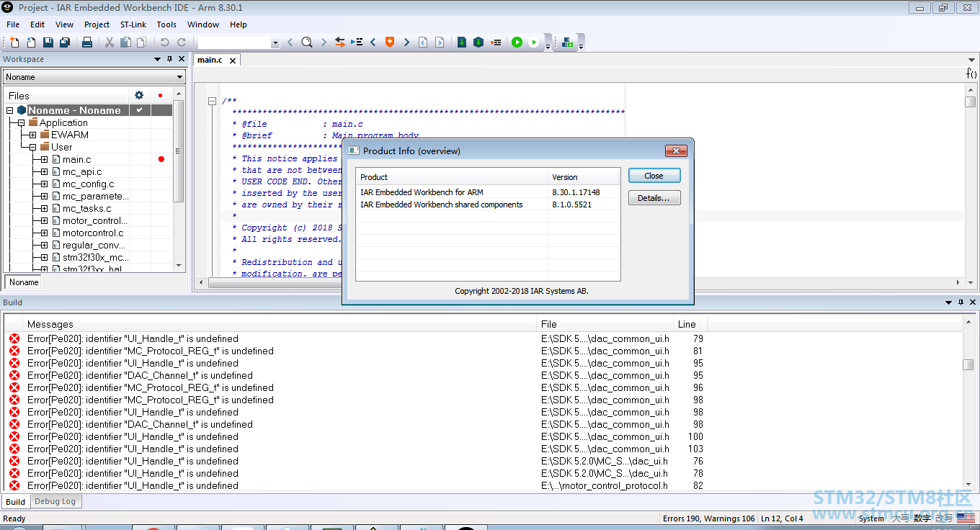Click the Go to Definition list icon
The width and height of the screenshot is (980, 530).
tap(357, 42)
